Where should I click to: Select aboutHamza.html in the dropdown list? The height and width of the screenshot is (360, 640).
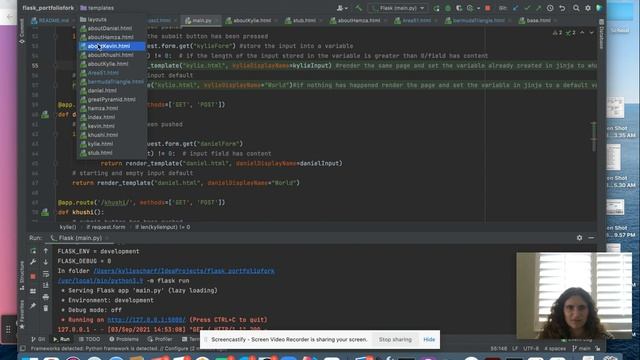pos(111,37)
